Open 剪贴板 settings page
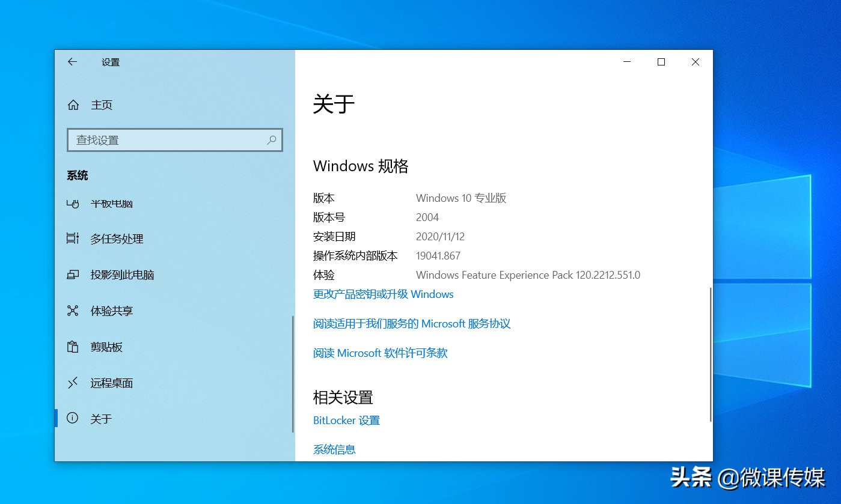Image resolution: width=841 pixels, height=504 pixels. coord(106,347)
